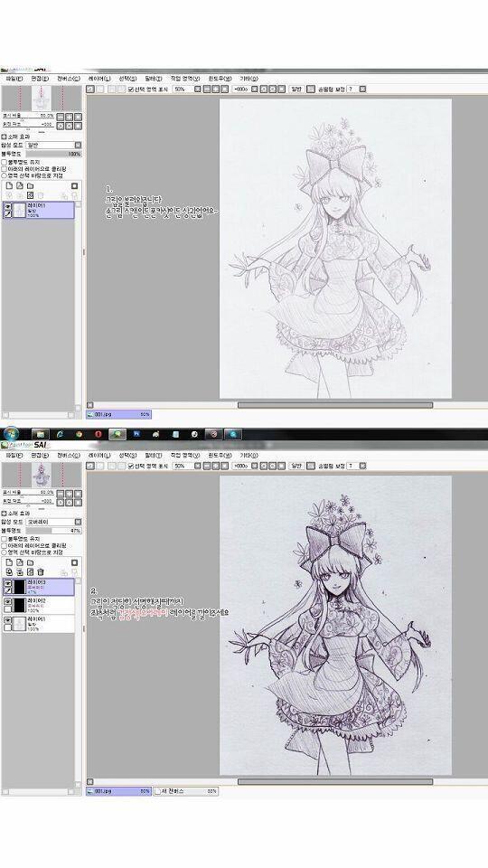Viewport: 488px width, 868px height.
Task: Click delete layer trash icon in three-layer window
Action: pyautogui.click(x=41, y=571)
